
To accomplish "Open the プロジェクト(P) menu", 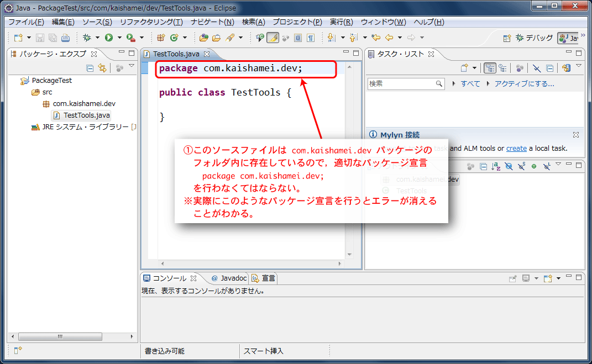I will tap(297, 22).
